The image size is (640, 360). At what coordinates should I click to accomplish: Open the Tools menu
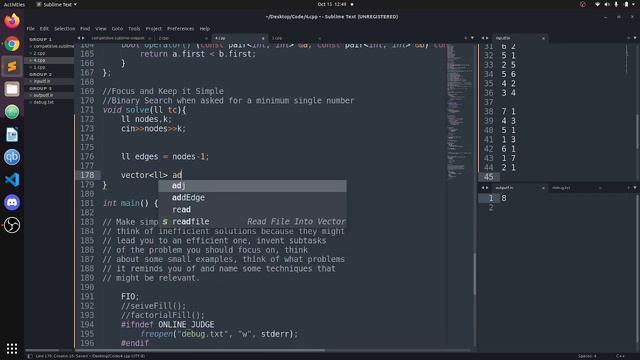134,29
